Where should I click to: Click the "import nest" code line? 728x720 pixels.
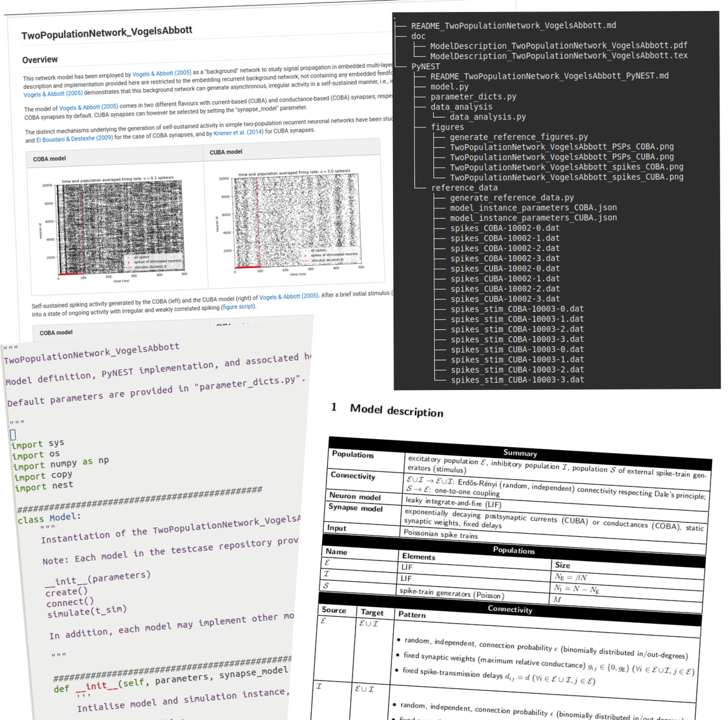[x=44, y=486]
